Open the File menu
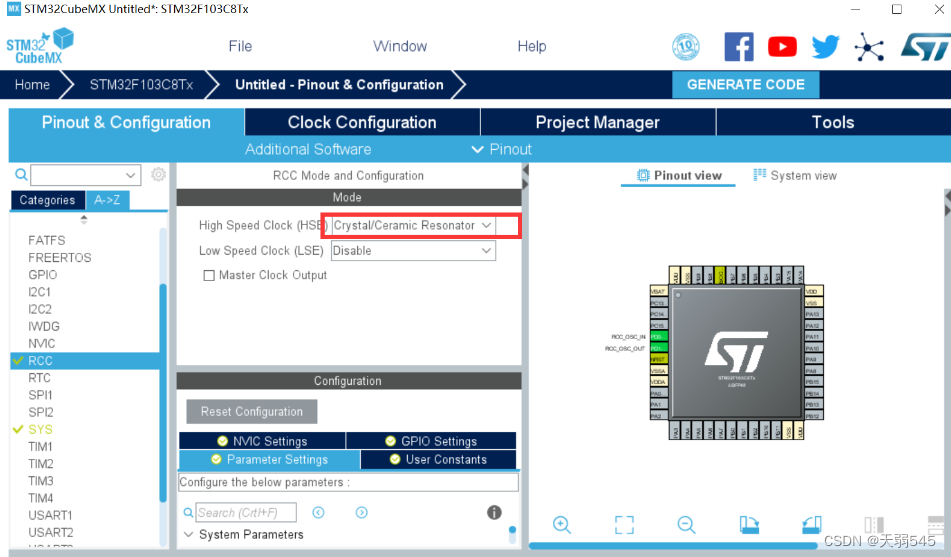Image resolution: width=951 pixels, height=557 pixels. pos(240,46)
